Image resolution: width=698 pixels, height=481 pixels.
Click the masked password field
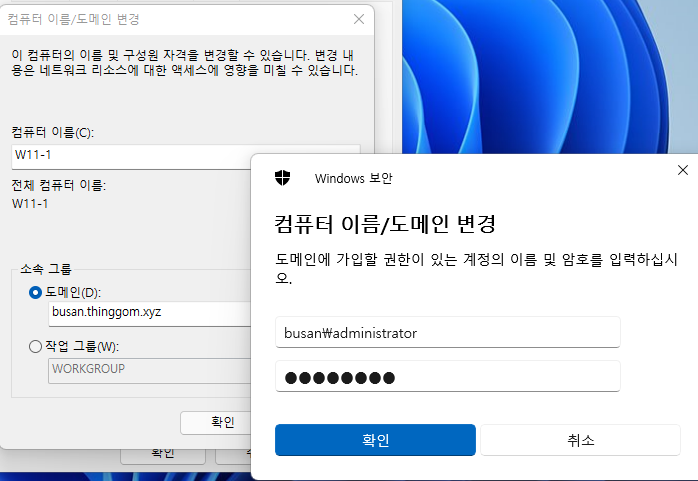[447, 376]
